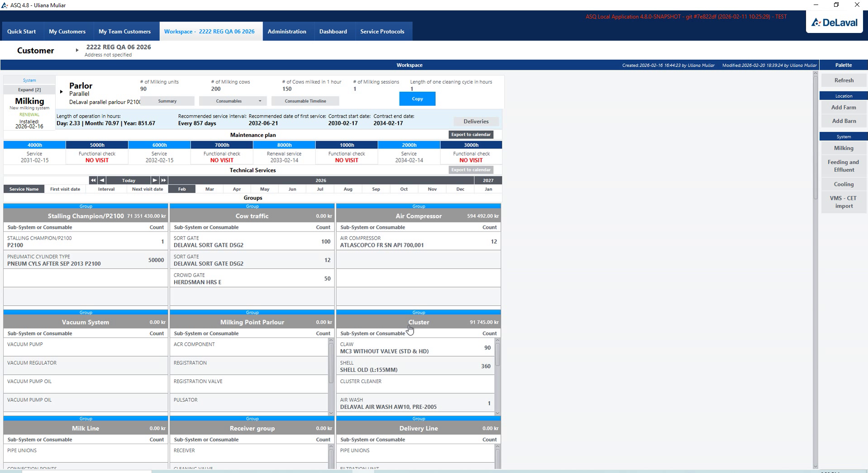Switch to My Team Customers tab
Screen dimensions: 868x473
click(x=124, y=31)
